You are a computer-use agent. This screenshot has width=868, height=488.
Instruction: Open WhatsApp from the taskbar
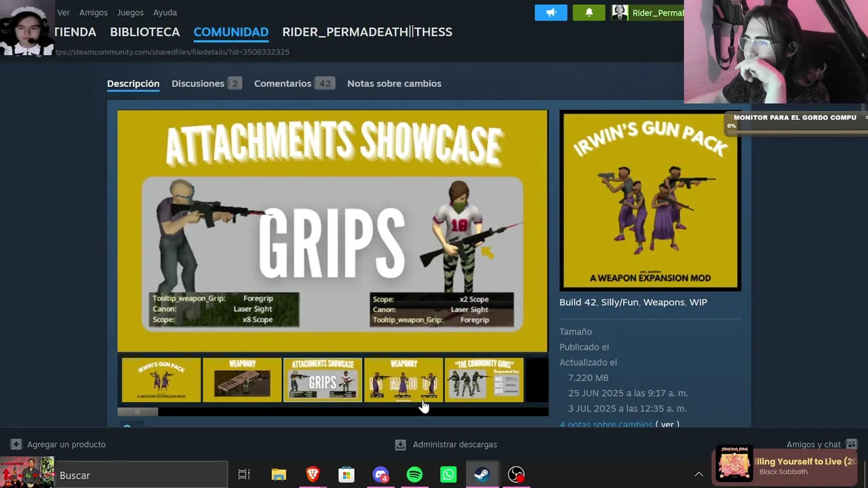coord(448,475)
